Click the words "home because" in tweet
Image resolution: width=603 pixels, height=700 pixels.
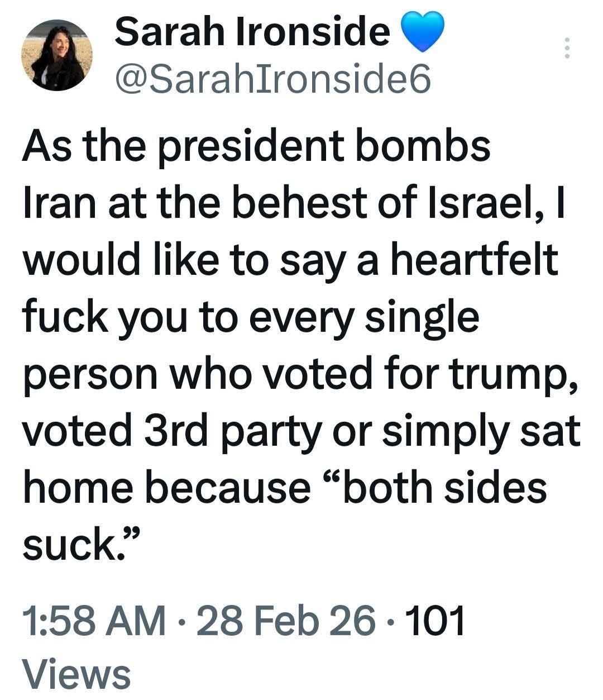(166, 486)
